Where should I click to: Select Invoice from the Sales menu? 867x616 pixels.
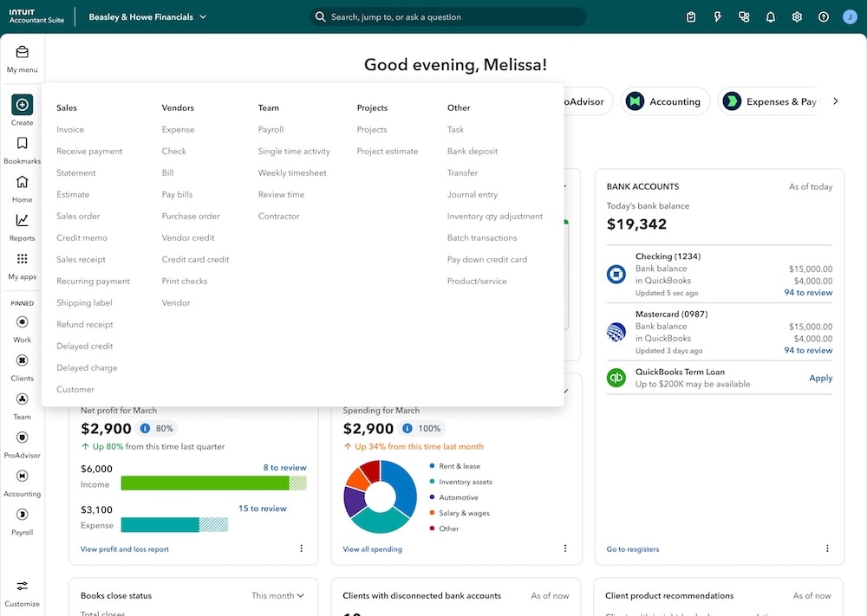(x=70, y=129)
